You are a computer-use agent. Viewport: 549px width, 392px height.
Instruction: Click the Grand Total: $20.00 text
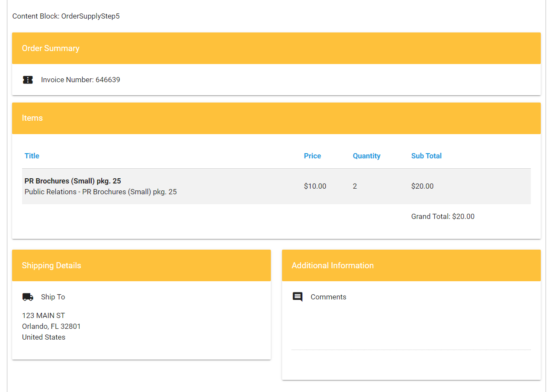click(x=443, y=216)
